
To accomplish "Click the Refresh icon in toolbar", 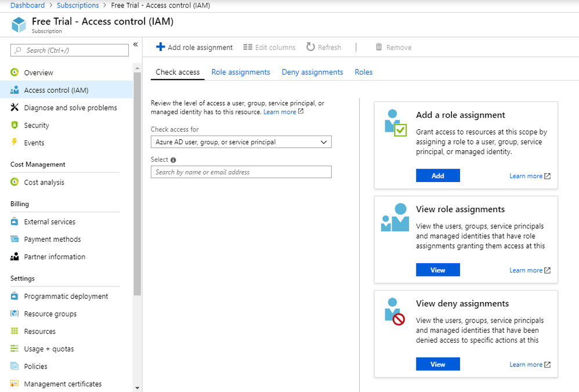I will tap(310, 48).
